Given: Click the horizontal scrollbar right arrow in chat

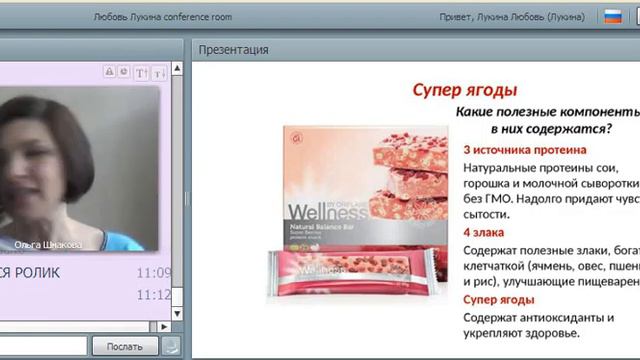Looking at the screenshot, I should click(164, 327).
